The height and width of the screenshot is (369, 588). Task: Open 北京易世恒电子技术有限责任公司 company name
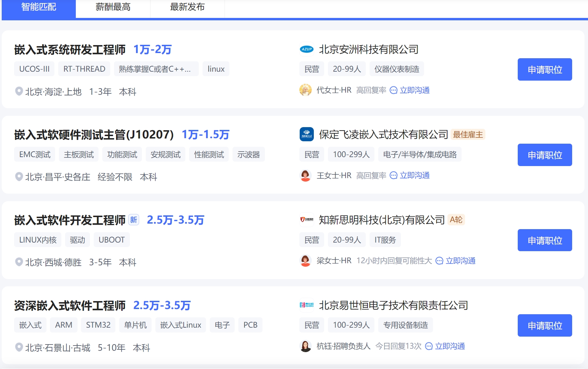393,305
